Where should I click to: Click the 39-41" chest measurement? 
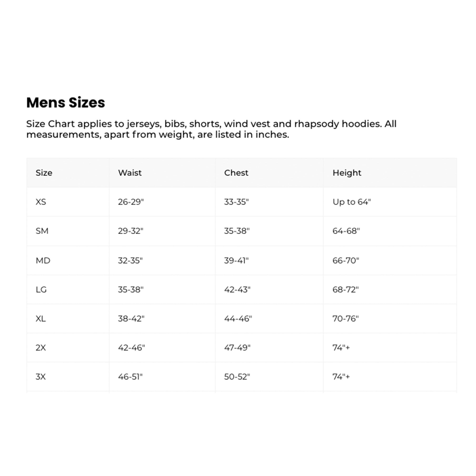click(x=236, y=260)
